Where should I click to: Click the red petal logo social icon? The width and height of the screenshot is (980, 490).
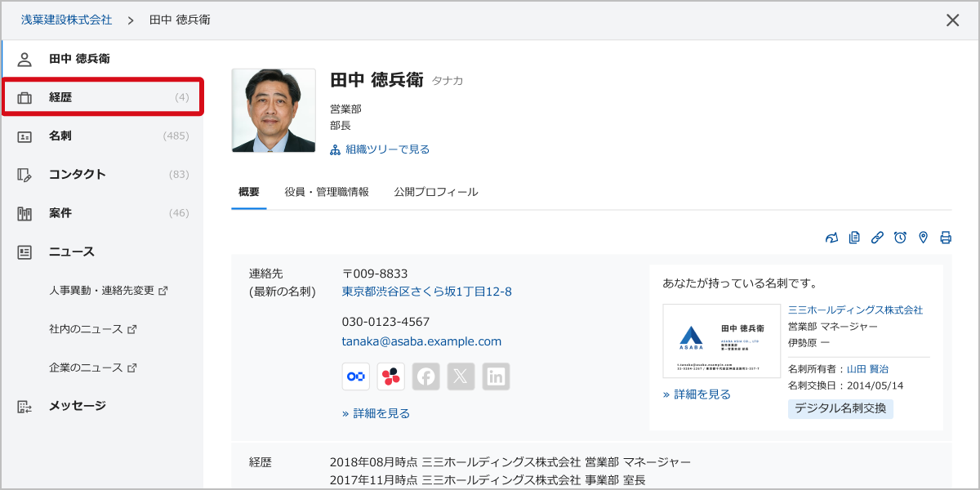pos(390,376)
